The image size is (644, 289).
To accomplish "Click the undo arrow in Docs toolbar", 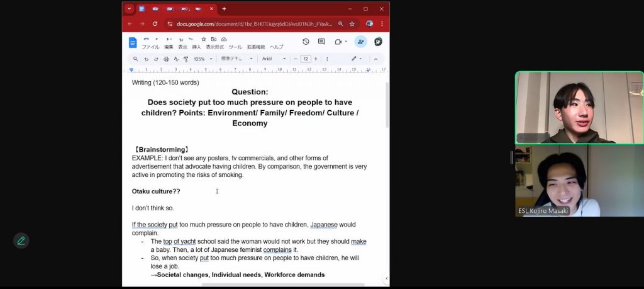I will coord(147,59).
